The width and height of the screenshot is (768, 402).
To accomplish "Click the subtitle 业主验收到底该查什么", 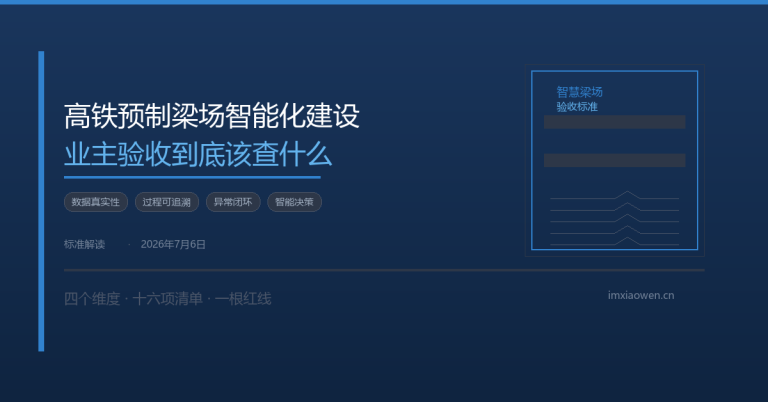I will point(198,154).
